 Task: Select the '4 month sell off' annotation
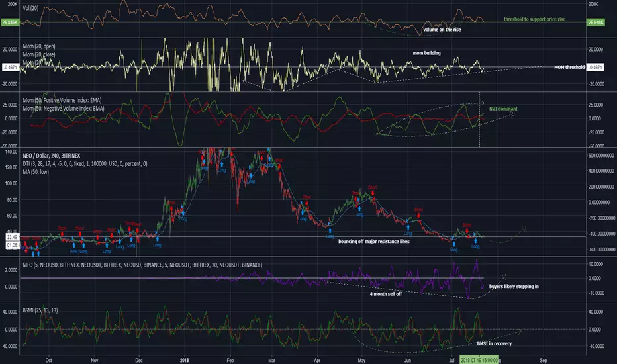(385, 294)
